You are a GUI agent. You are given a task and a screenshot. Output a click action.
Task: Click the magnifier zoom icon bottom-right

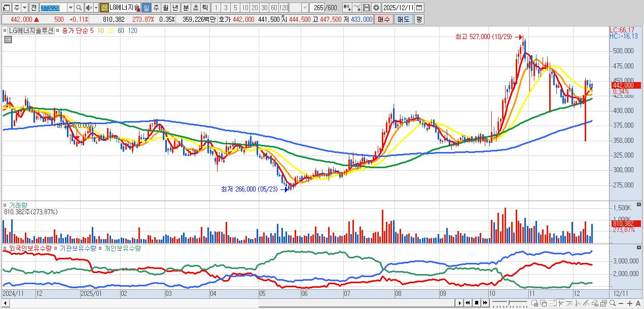click(x=612, y=303)
